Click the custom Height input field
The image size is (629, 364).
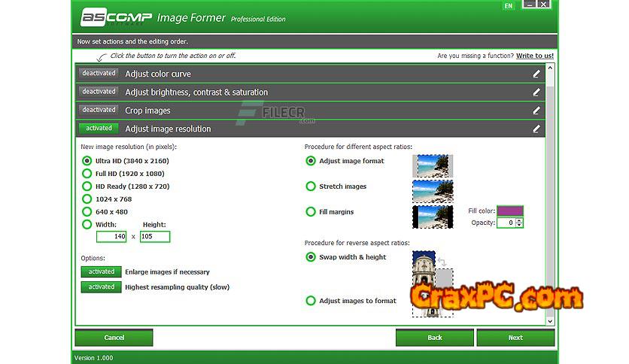point(155,236)
